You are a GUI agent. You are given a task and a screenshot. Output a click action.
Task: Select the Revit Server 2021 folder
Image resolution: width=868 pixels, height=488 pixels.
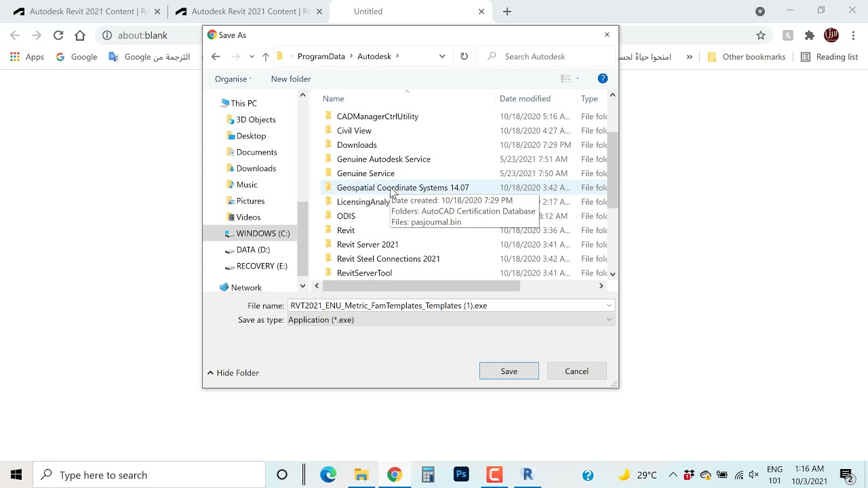click(368, 245)
